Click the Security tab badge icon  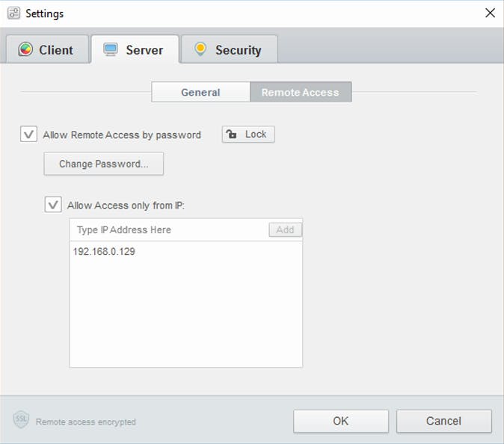click(x=200, y=49)
